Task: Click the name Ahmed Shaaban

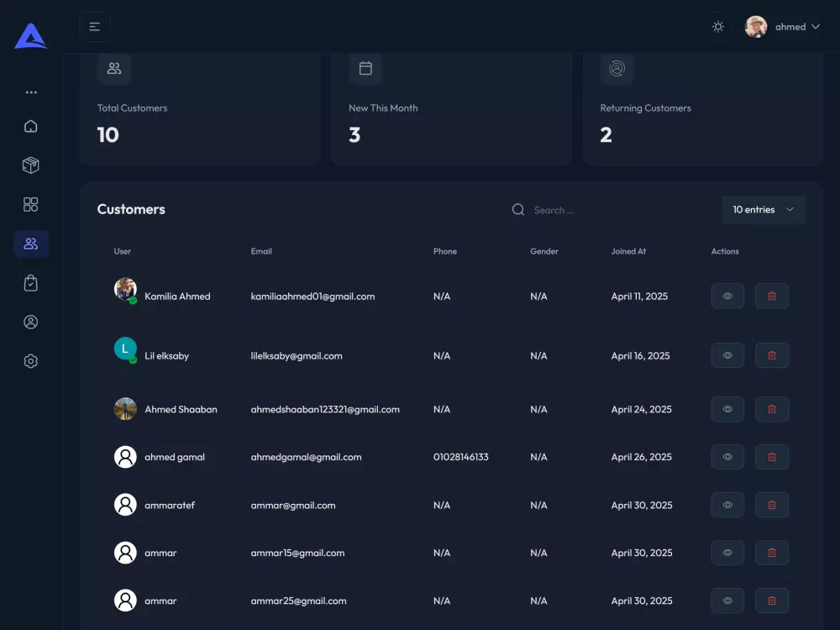Action: click(x=181, y=409)
